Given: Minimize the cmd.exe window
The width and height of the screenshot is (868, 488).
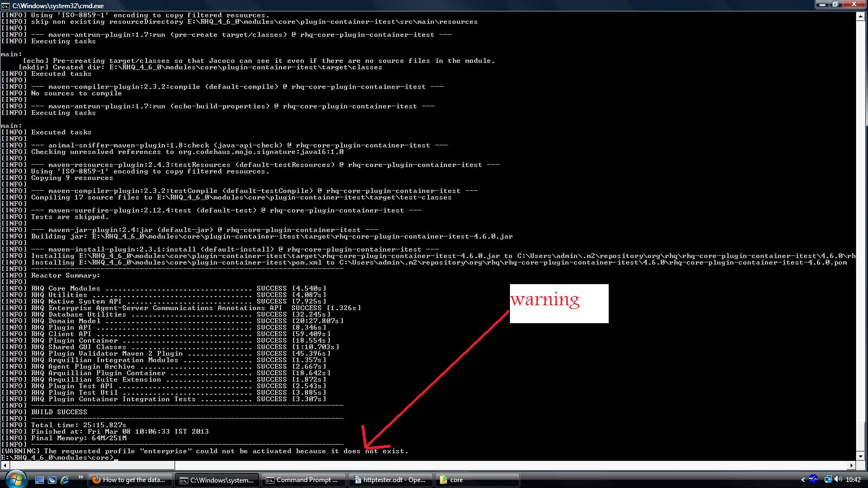Looking at the screenshot, I should tap(822, 4).
